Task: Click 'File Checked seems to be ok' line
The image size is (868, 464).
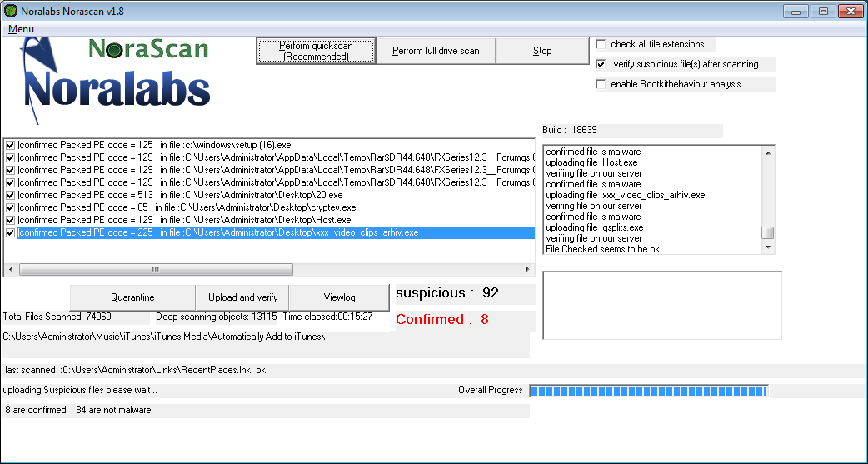Action: (602, 249)
